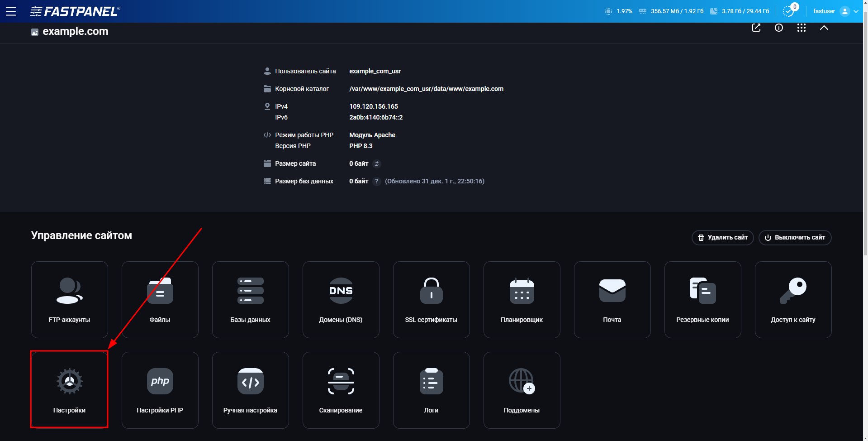
Task: Open the Настройки settings tile
Action: pos(69,390)
